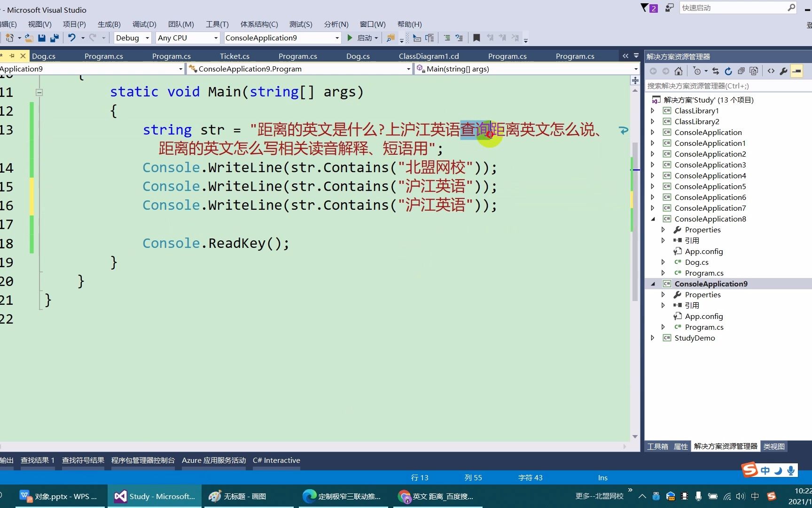Open the 查找结果 1 tab
This screenshot has height=508, width=812.
tap(38, 460)
